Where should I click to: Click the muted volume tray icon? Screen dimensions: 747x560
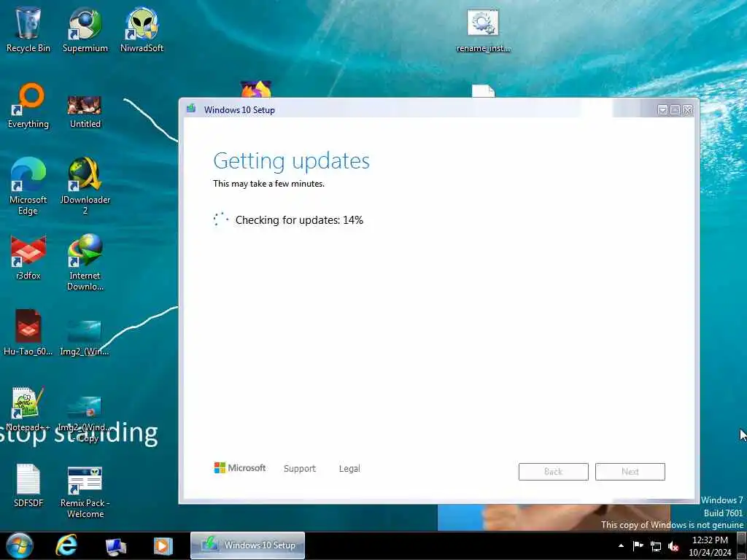pyautogui.click(x=673, y=546)
